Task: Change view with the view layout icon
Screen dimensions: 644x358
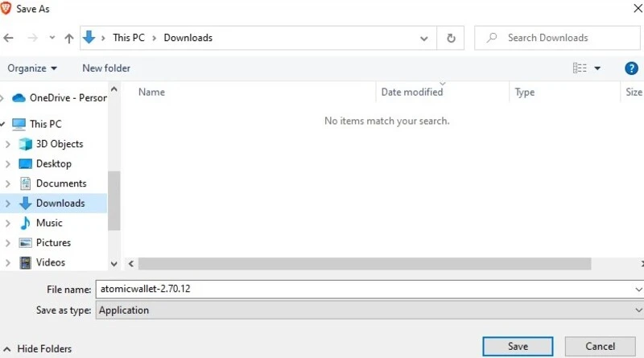Action: click(x=580, y=68)
